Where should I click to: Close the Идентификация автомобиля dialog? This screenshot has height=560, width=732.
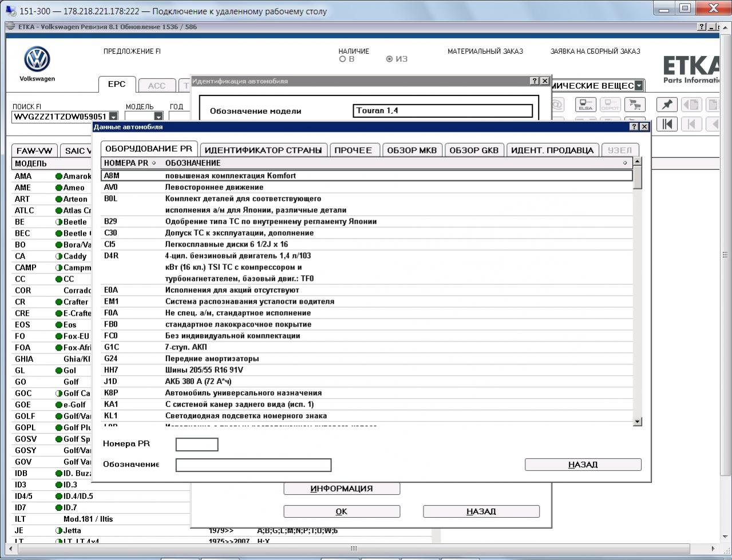click(x=545, y=81)
